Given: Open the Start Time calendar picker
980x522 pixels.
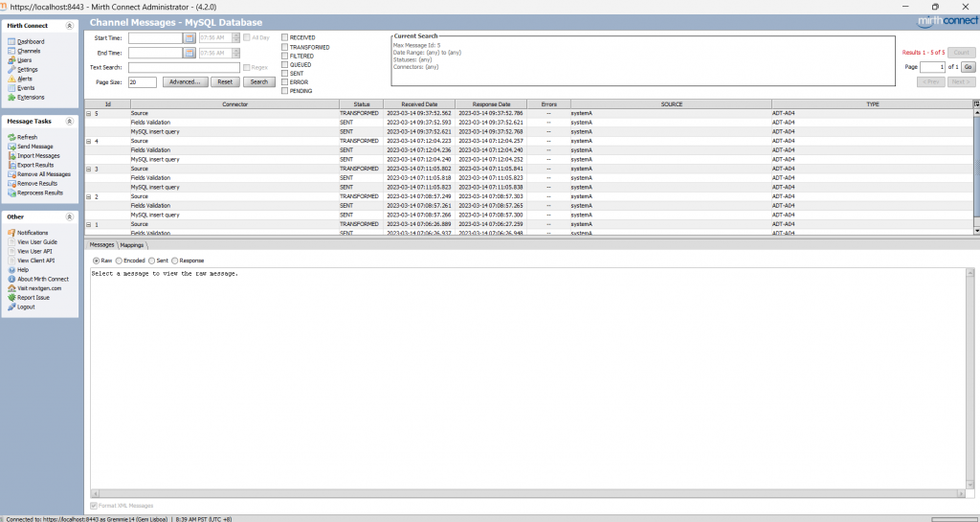Looking at the screenshot, I should 190,37.
